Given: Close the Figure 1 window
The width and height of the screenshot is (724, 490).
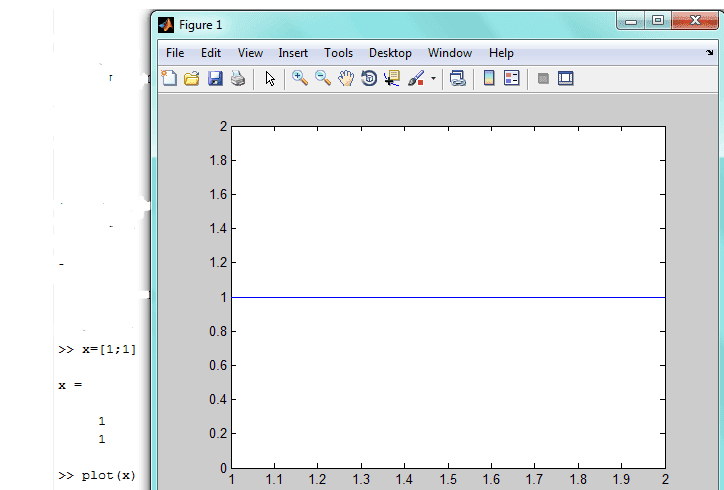Looking at the screenshot, I should pyautogui.click(x=695, y=20).
